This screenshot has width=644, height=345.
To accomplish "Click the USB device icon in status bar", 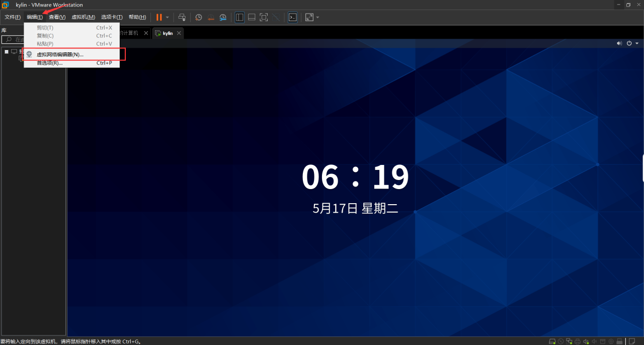I will (x=619, y=340).
